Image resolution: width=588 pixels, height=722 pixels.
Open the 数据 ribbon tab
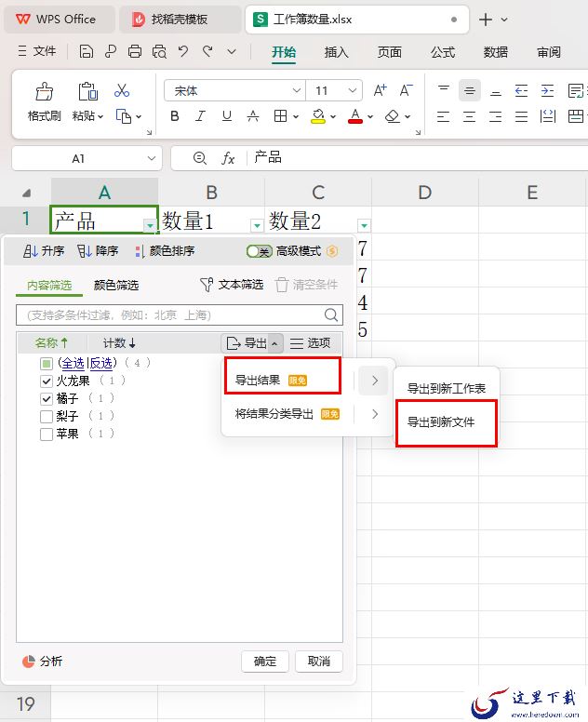point(496,52)
